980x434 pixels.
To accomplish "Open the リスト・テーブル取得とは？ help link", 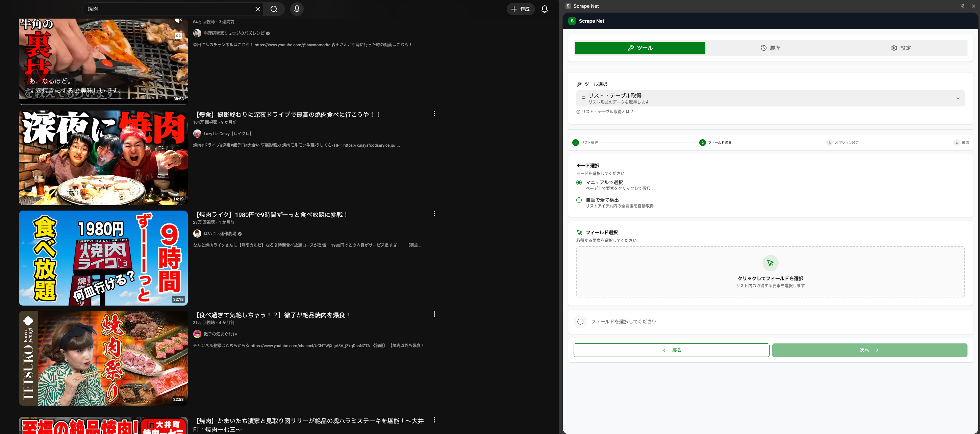I will click(x=607, y=112).
